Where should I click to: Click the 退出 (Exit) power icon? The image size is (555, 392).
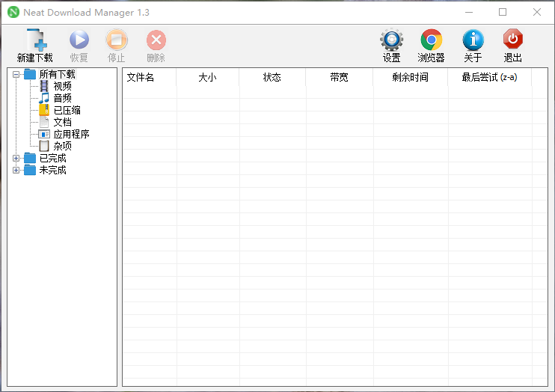tap(513, 39)
